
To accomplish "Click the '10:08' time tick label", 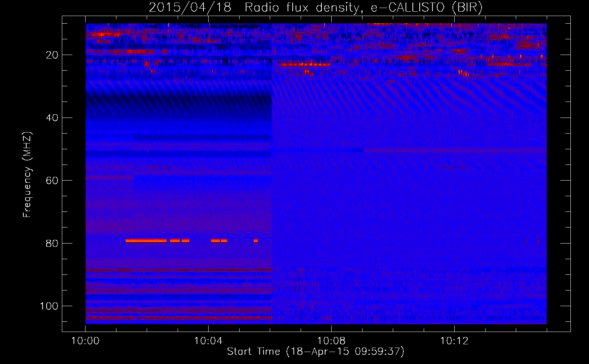I will click(331, 341).
